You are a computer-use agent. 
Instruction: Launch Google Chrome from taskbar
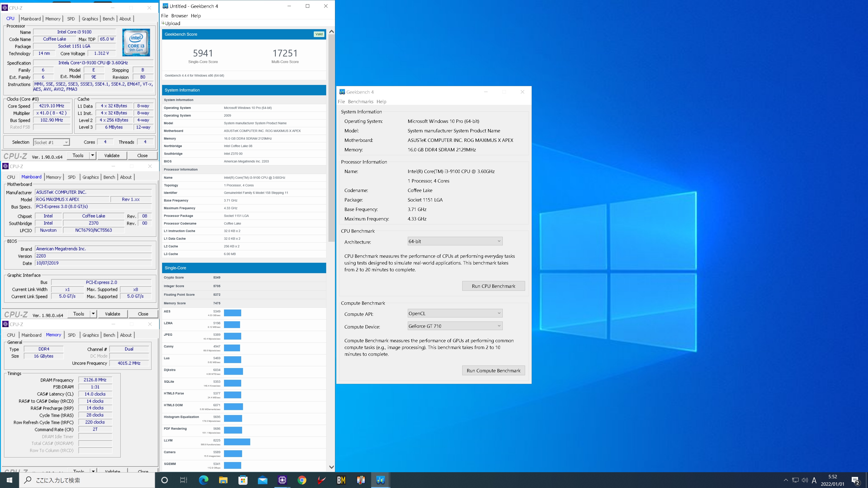tap(302, 480)
